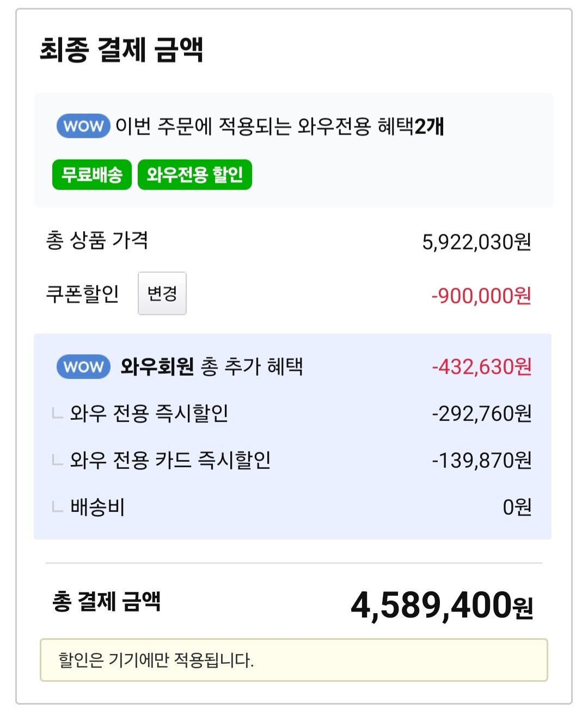Screen dimensions: 588x709
Task: Click the -139,870원 card discount amount
Action: tap(481, 461)
